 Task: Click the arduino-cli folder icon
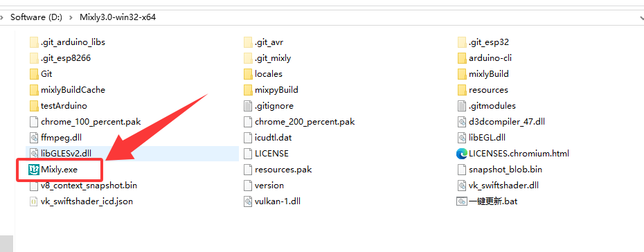click(462, 58)
